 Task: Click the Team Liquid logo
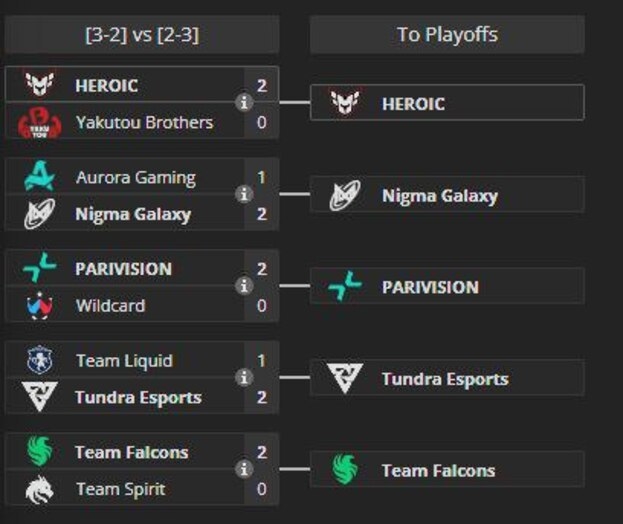[x=39, y=361]
